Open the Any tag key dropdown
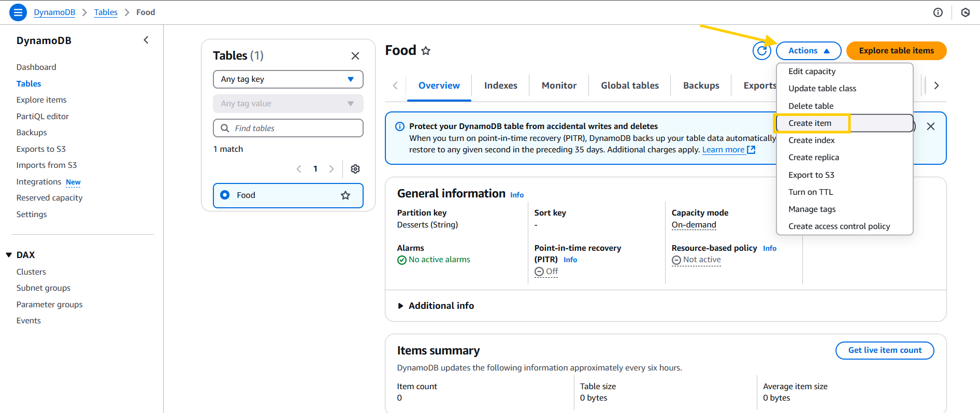980x413 pixels. 288,79
